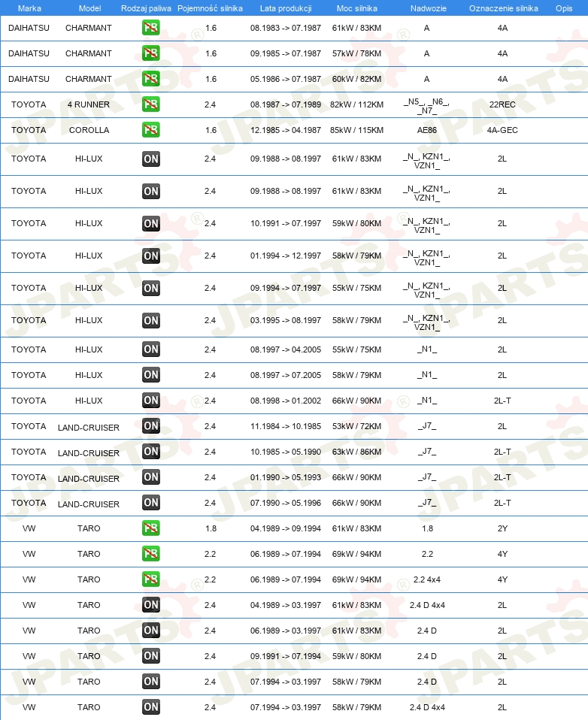Click date range 04.1989 -> 09.1994
The height and width of the screenshot is (720, 588).
(286, 528)
